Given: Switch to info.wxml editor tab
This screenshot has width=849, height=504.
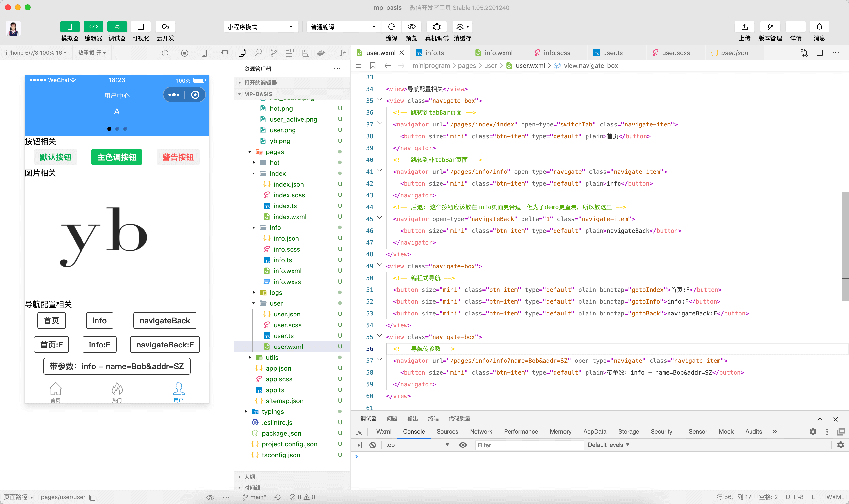Looking at the screenshot, I should pyautogui.click(x=498, y=53).
